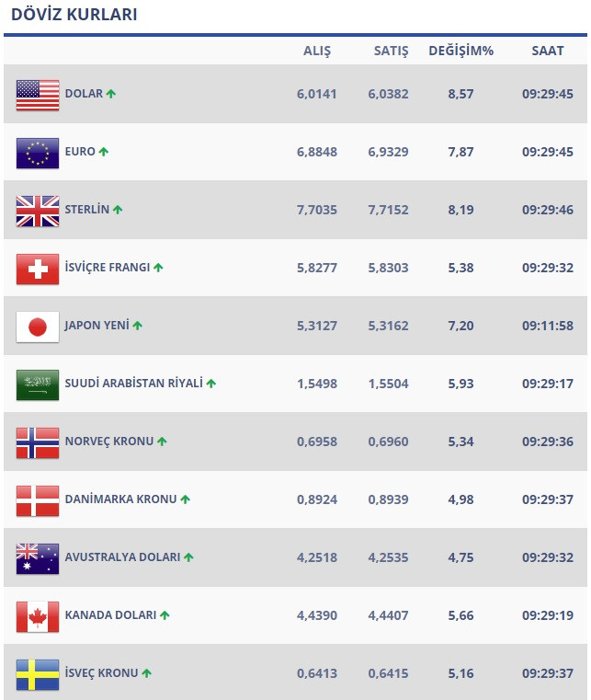Click the Canada flag icon
This screenshot has height=700, width=591.
38,616
